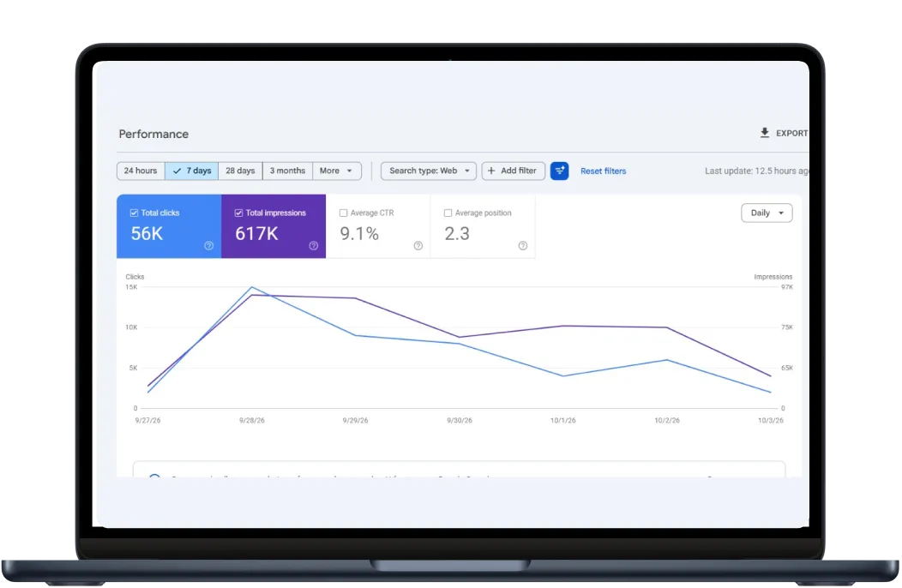Click the Total impressions 617K value
This screenshot has width=902, height=588.
[256, 234]
